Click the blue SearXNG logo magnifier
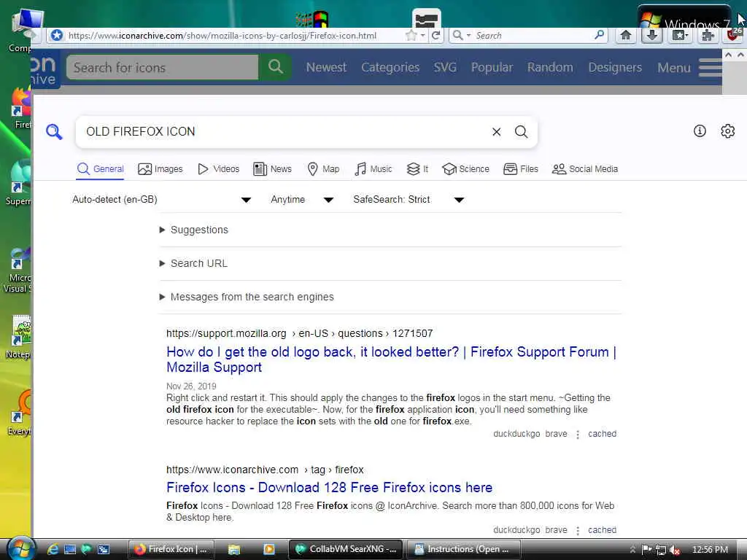This screenshot has width=747, height=560. [54, 131]
